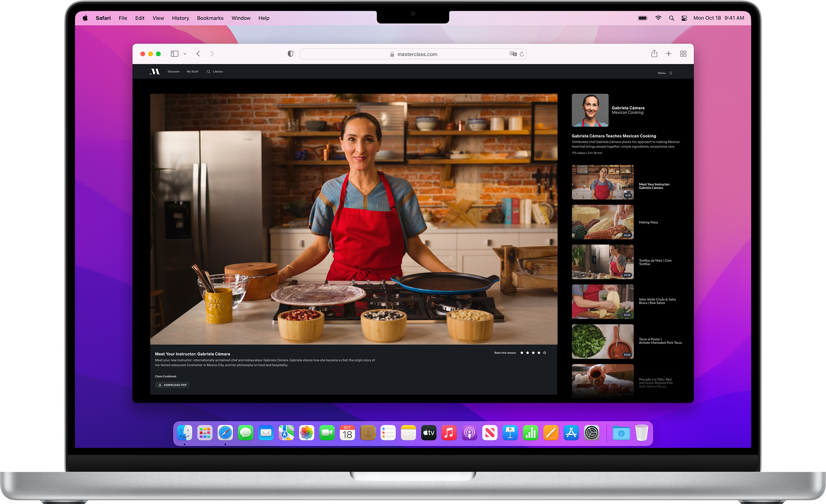Open Numbers from the Dock

531,433
